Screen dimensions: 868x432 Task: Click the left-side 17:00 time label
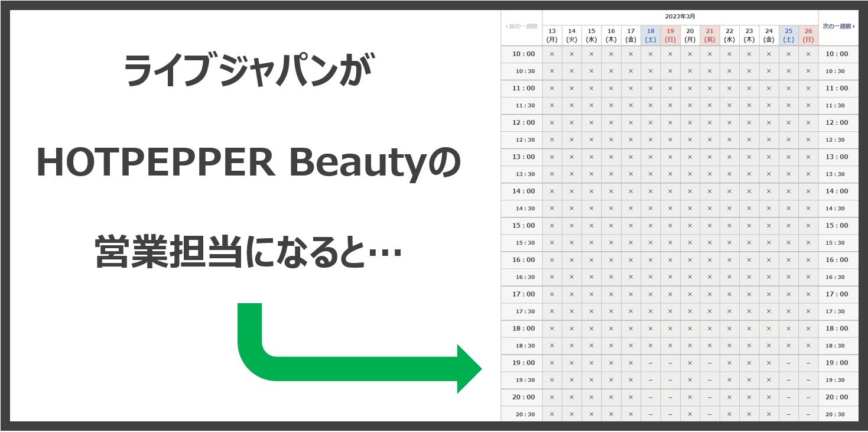click(x=523, y=294)
